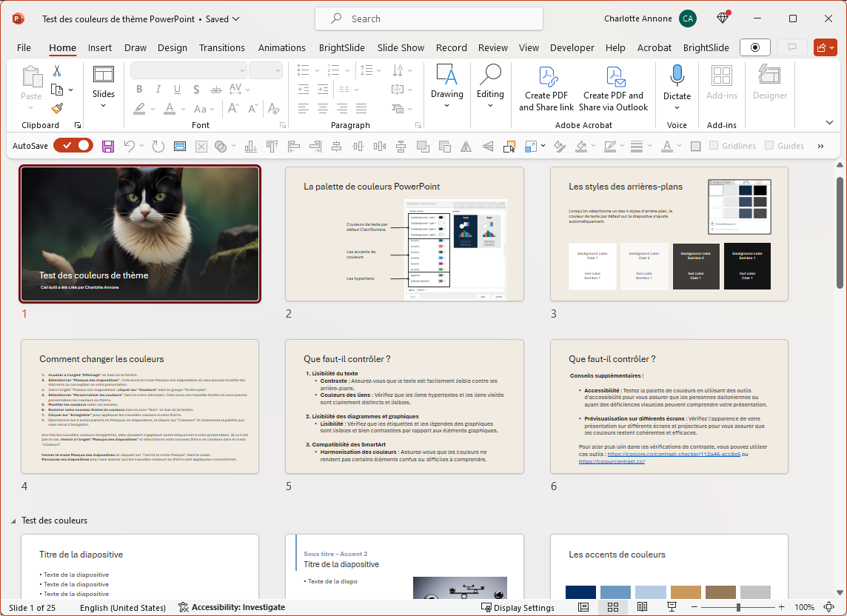Viewport: 847px width, 616px height.
Task: Switch to Normal view in status bar
Action: [583, 607]
